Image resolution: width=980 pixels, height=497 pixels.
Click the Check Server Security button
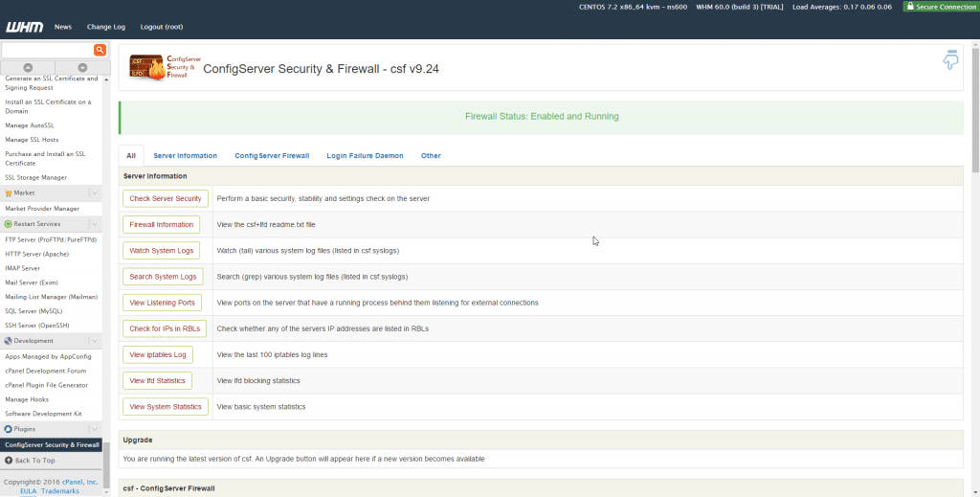165,198
